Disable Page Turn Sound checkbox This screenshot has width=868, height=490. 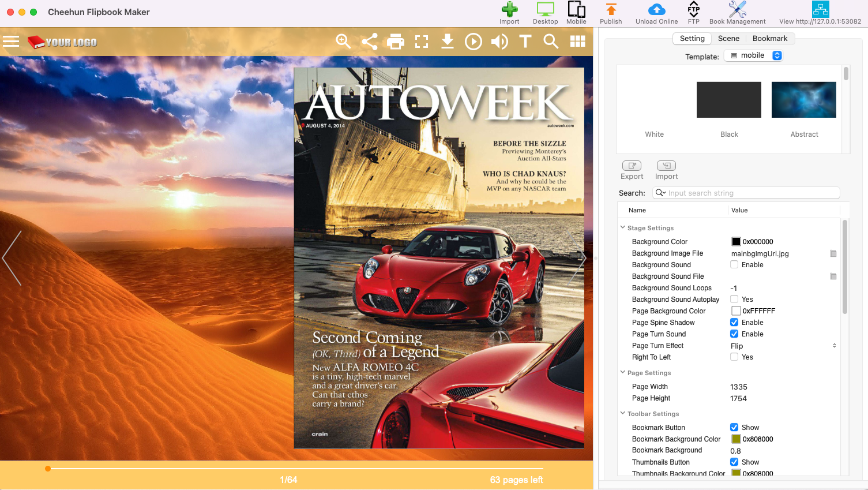coord(734,334)
